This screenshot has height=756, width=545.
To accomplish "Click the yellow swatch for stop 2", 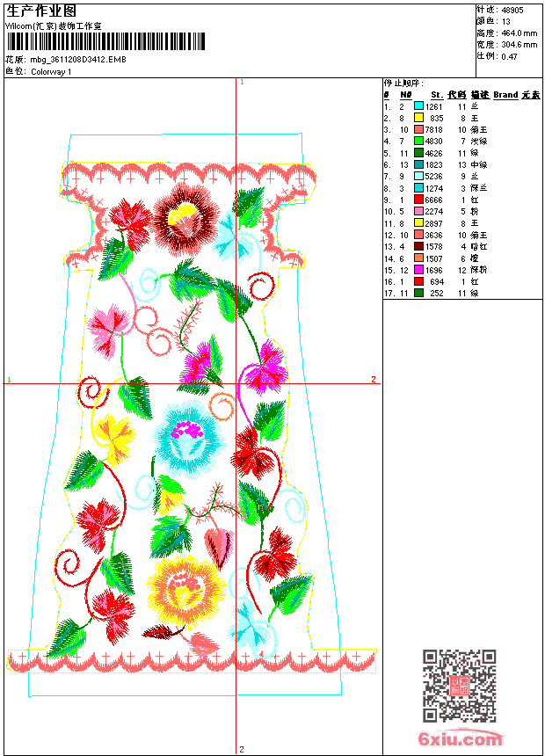I will [418, 118].
